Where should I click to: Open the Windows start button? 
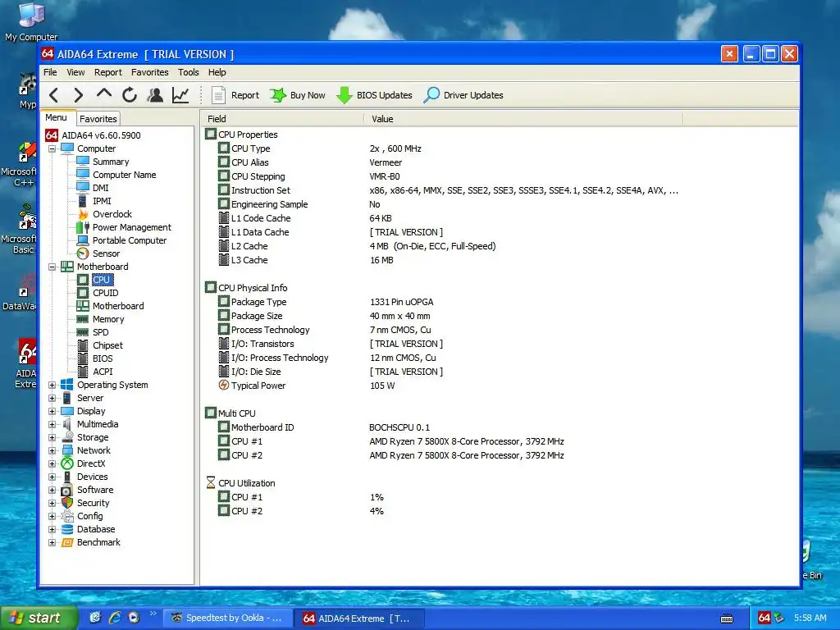coord(38,619)
